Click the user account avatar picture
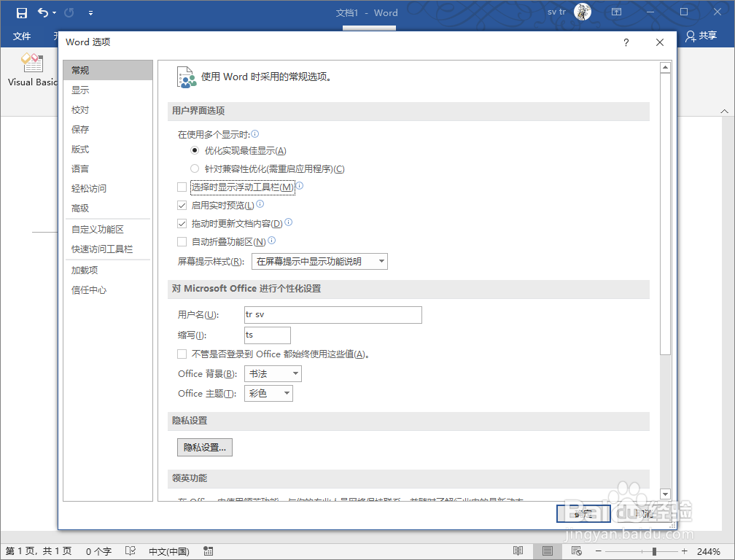 (583, 12)
